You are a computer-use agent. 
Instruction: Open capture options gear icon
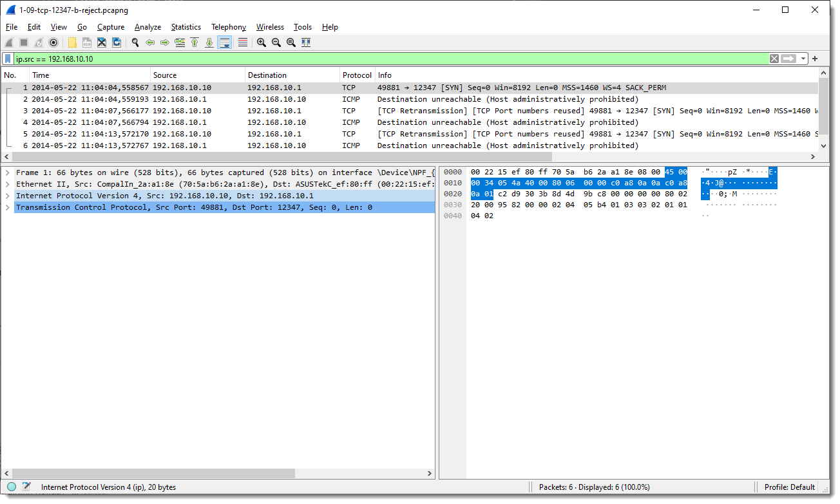click(53, 42)
